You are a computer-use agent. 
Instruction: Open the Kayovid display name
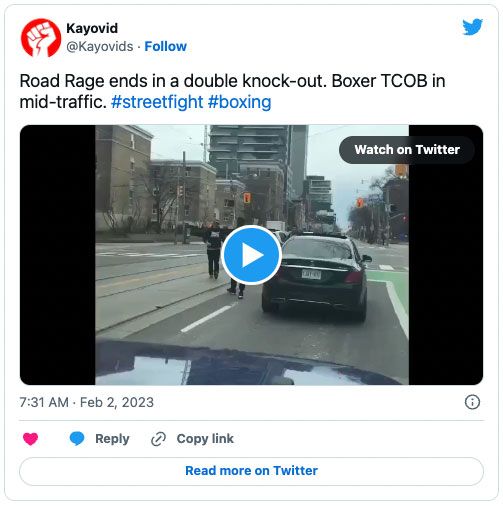[92, 28]
